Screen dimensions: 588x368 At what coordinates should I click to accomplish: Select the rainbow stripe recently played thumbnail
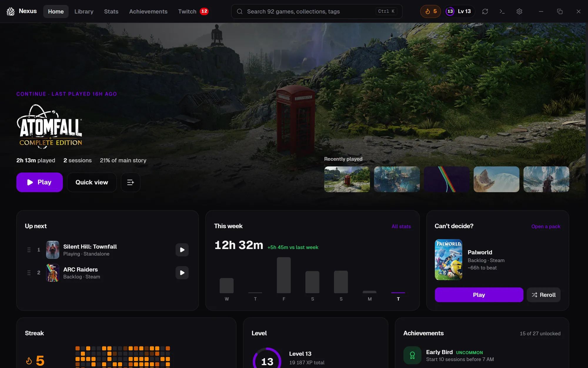click(x=447, y=179)
